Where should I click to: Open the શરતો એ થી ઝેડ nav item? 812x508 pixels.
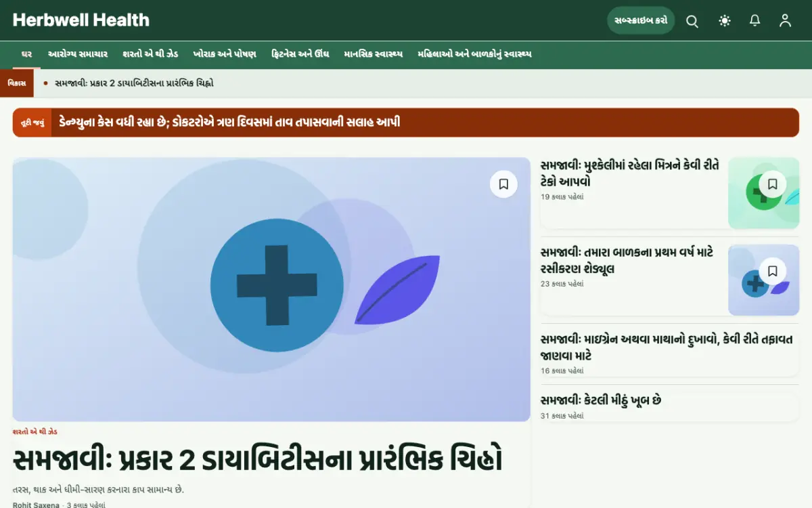(x=150, y=54)
